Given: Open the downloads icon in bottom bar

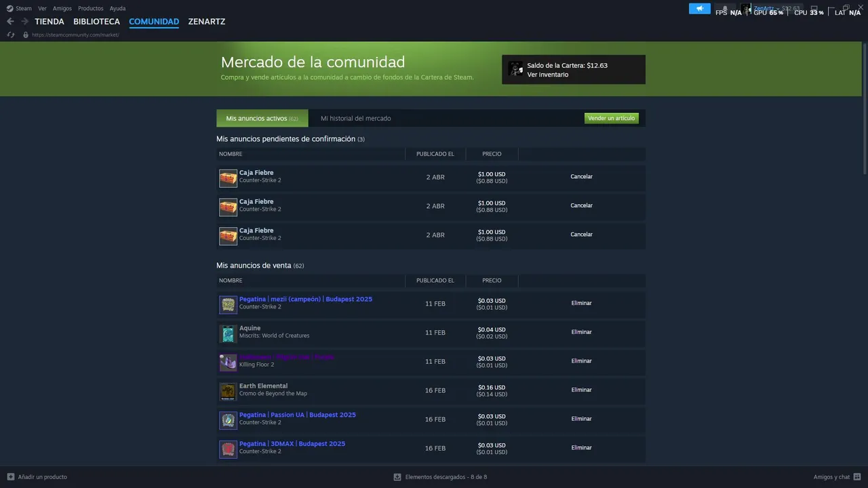Looking at the screenshot, I should 397,477.
